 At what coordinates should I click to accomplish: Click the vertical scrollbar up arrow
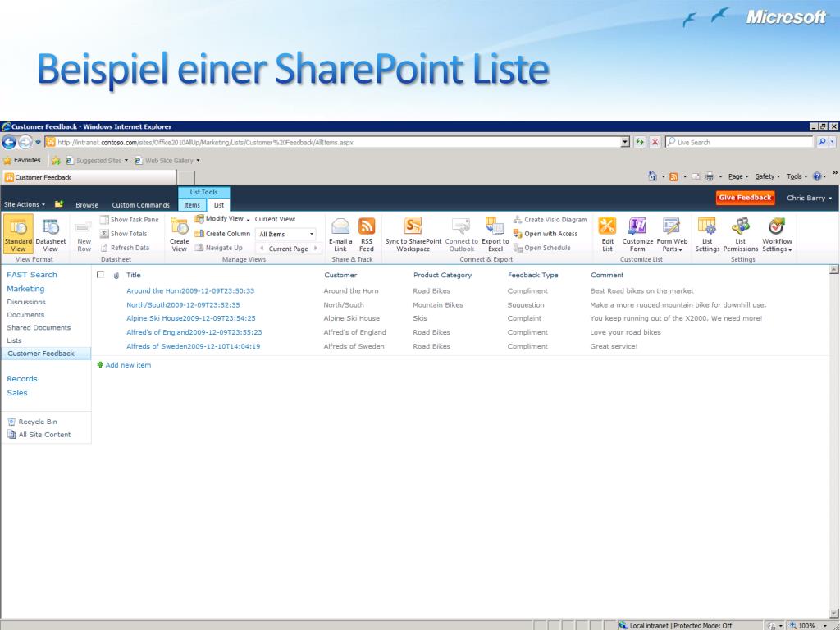coord(834,269)
